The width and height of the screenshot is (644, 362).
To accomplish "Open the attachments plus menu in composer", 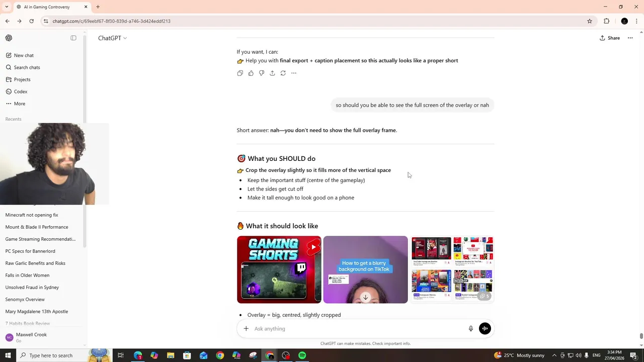I will [246, 329].
